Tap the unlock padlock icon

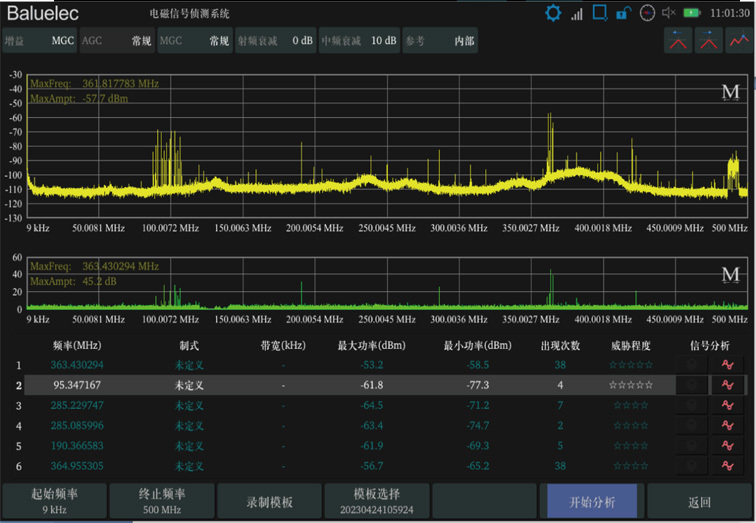(x=623, y=13)
